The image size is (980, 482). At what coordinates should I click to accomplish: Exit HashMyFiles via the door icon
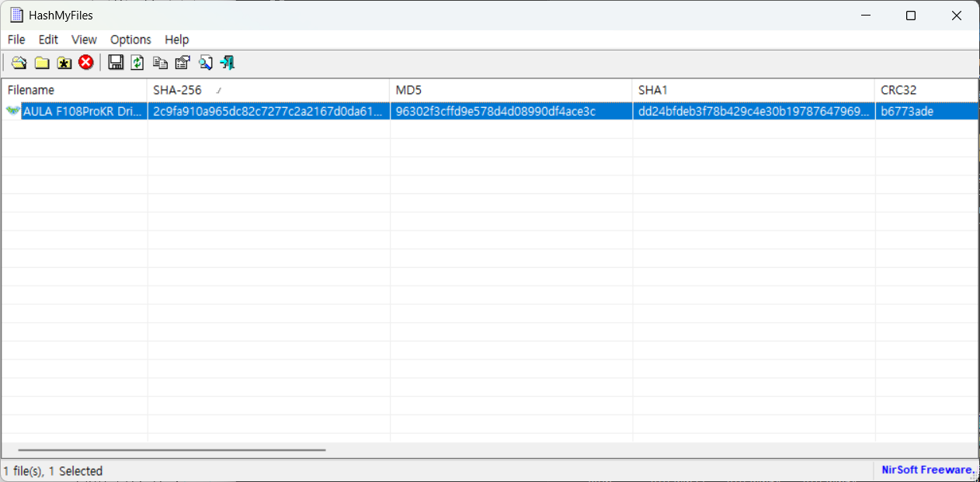coord(226,62)
